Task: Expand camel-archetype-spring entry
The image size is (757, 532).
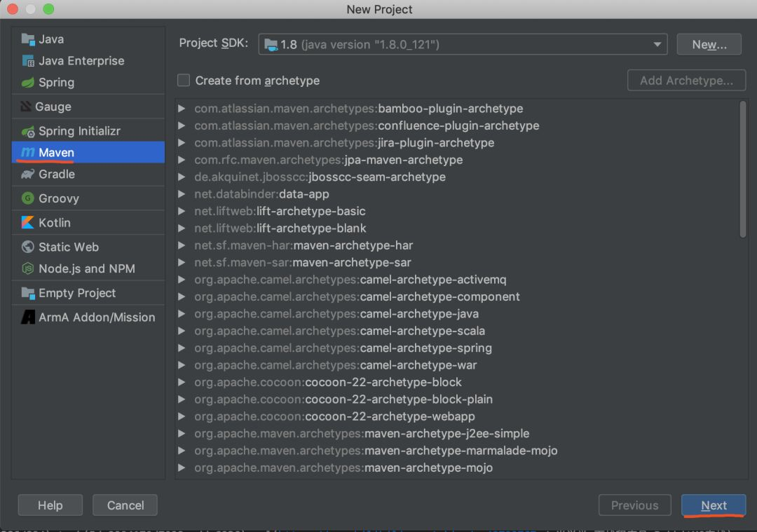Action: coord(182,348)
